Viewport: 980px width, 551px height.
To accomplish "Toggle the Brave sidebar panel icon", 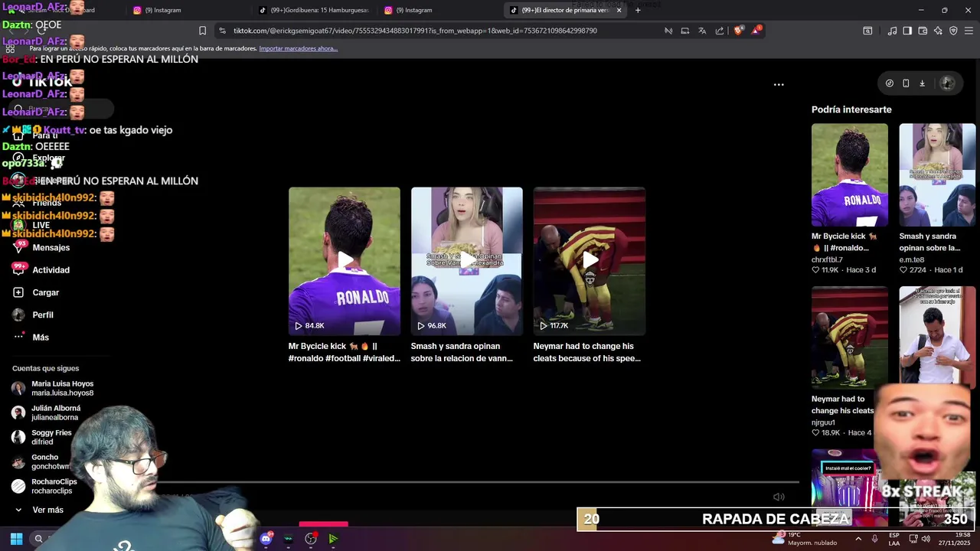I will point(907,31).
